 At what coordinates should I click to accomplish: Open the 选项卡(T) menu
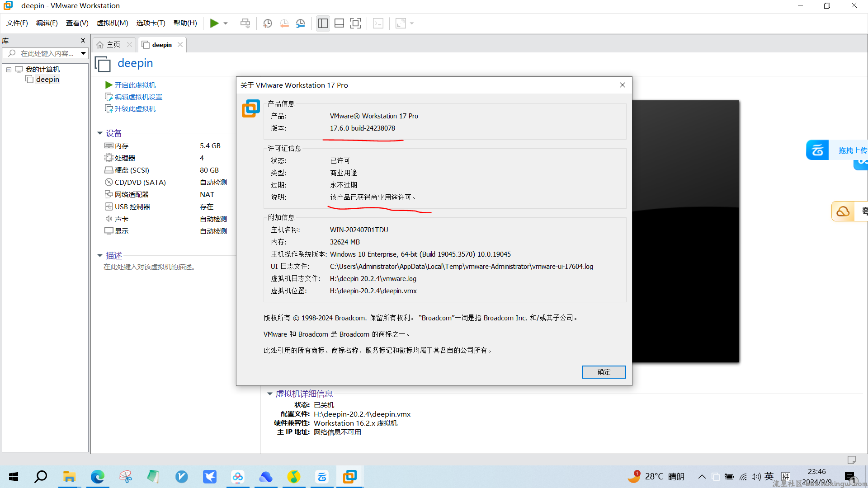[151, 23]
